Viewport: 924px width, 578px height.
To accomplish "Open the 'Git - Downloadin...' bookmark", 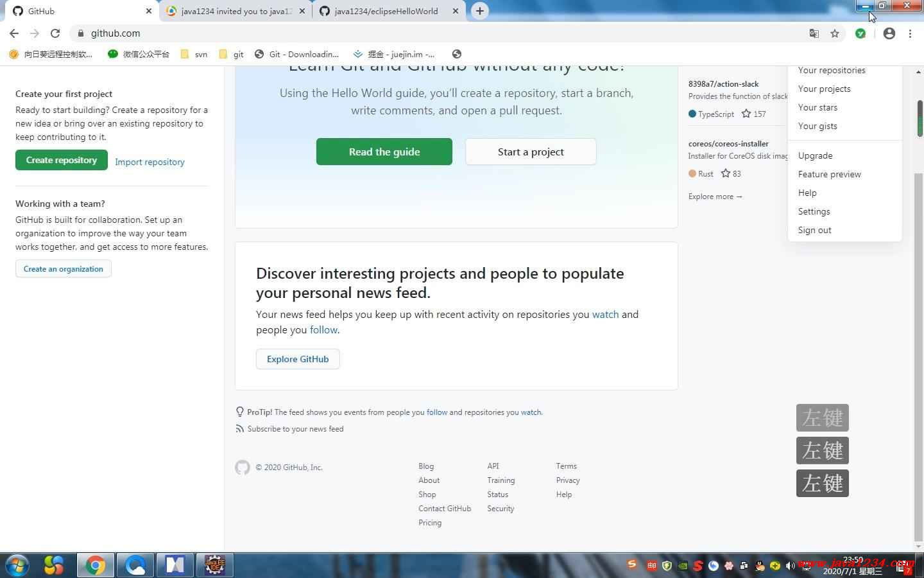I will [296, 54].
